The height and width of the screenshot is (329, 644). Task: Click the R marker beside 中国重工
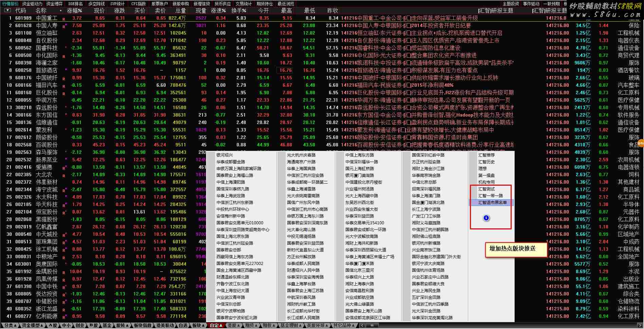click(63, 19)
